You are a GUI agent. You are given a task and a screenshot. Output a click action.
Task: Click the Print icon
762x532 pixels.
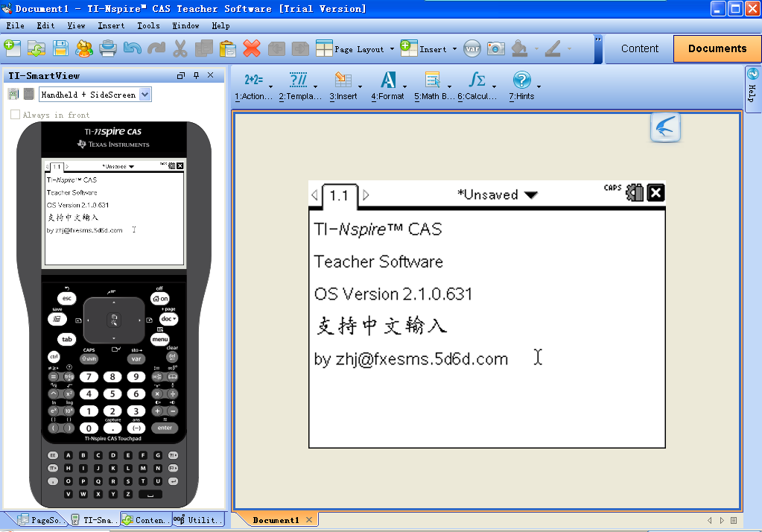(x=108, y=48)
